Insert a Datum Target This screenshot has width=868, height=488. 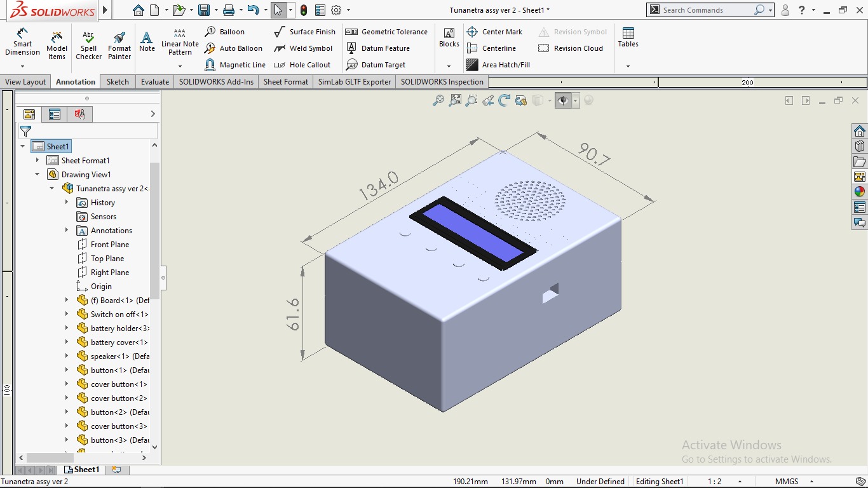coord(377,65)
